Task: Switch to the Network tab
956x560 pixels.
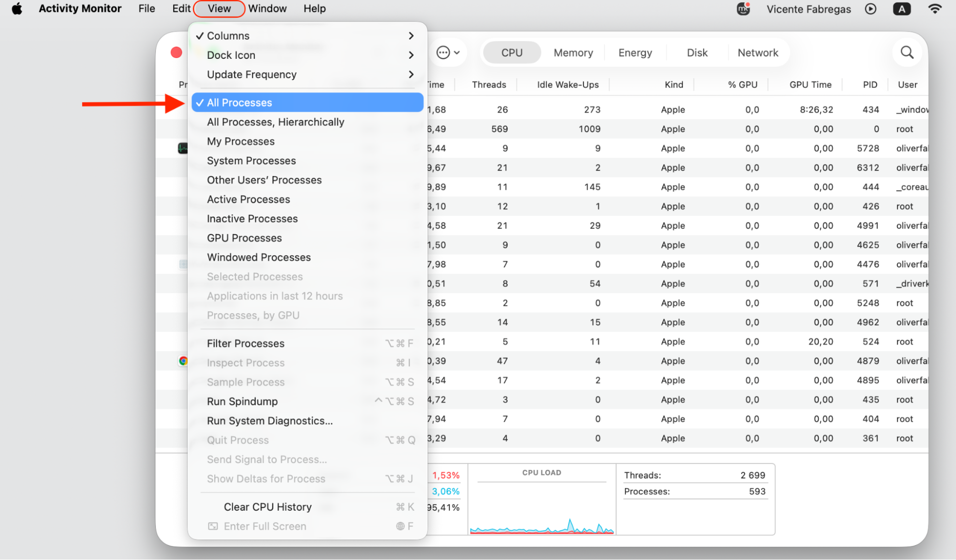Action: point(758,53)
